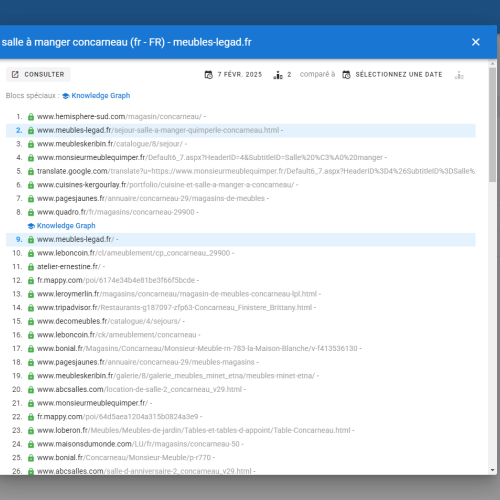The height and width of the screenshot is (500, 500).
Task: Click the greyed ranking icon at far right
Action: pyautogui.click(x=459, y=75)
